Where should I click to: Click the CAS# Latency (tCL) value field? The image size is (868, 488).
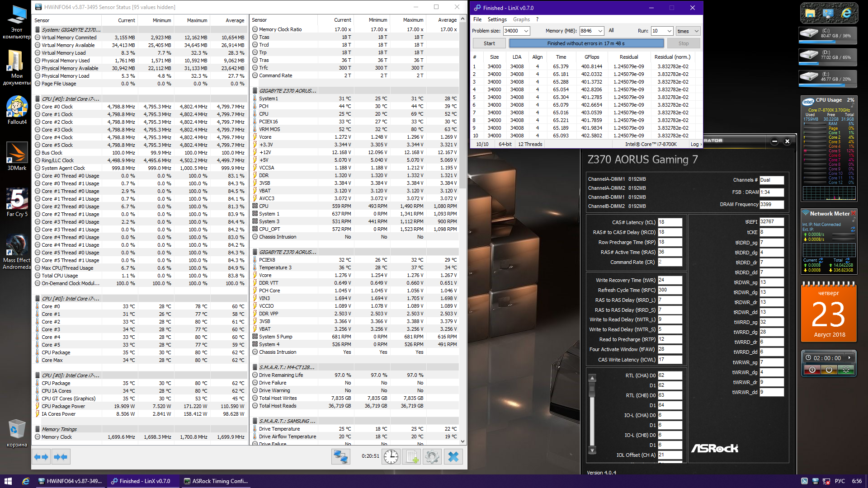tap(670, 222)
